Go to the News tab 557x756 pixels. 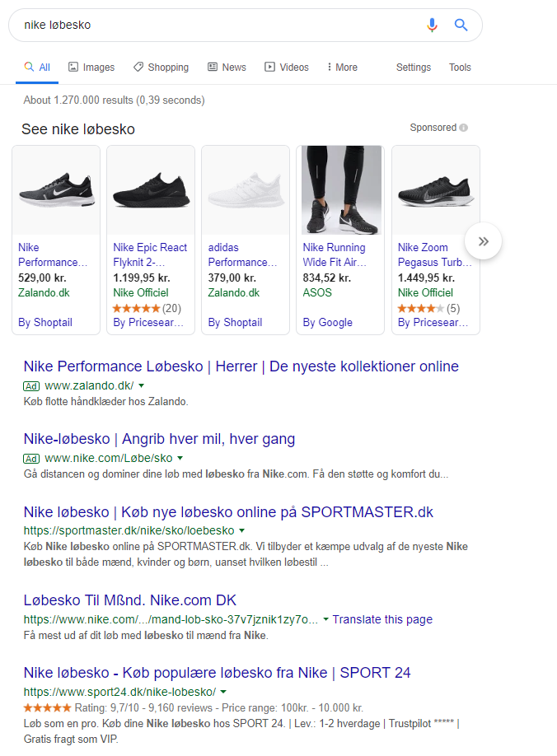[227, 67]
